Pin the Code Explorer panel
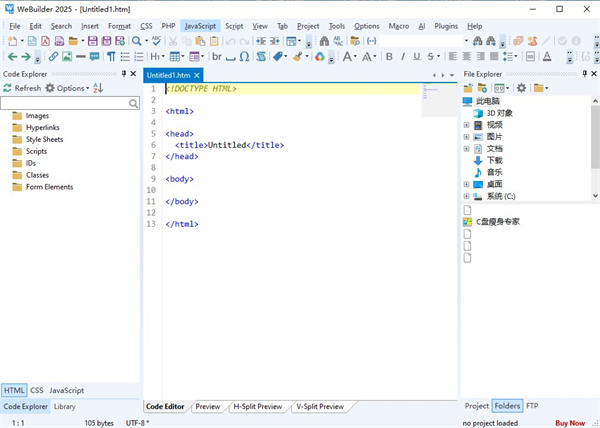This screenshot has height=428, width=600. click(x=124, y=74)
